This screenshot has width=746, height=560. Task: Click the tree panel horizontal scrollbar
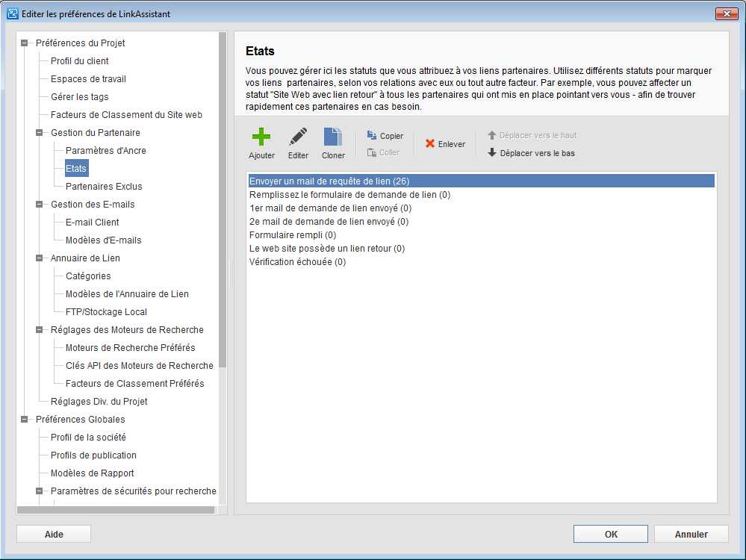[x=116, y=509]
